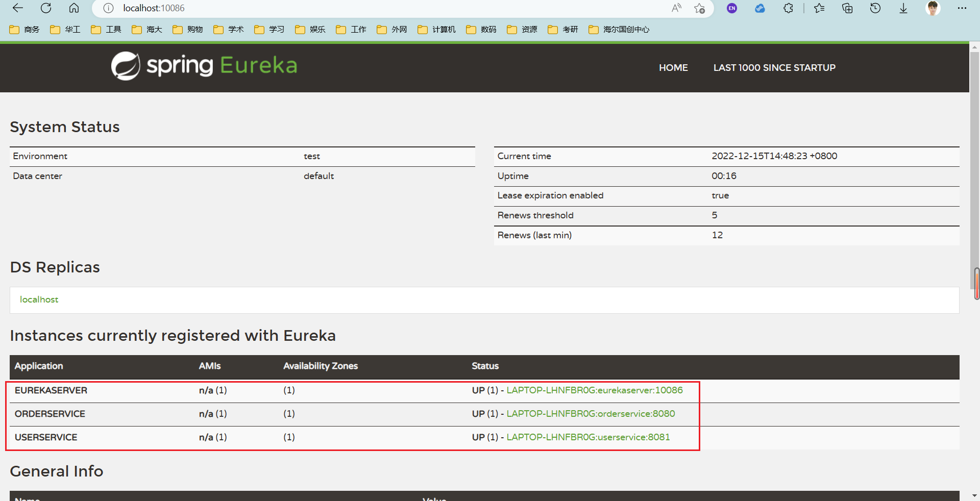Screen dimensions: 980x501
Task: Open the Downloads panel
Action: (x=903, y=8)
